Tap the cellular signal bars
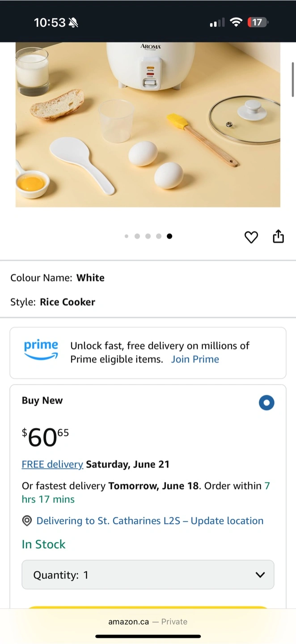Viewport: 296px width, 644px height. 217,22
